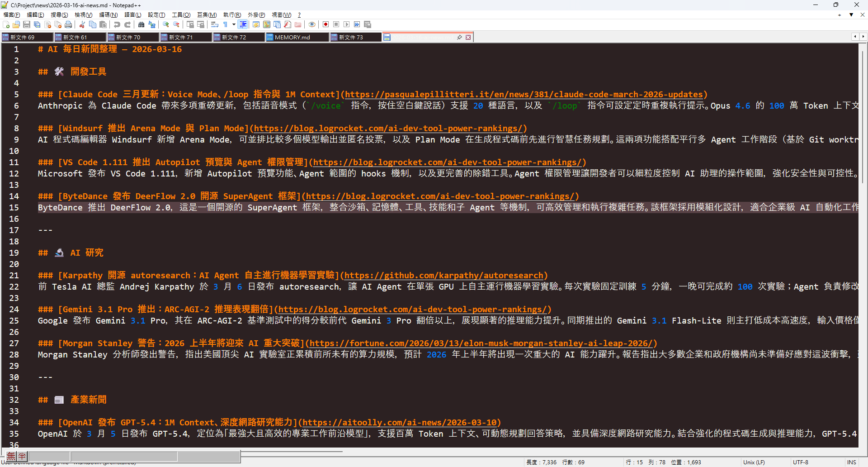Toggle word wrap in the toolbar

pyautogui.click(x=215, y=25)
